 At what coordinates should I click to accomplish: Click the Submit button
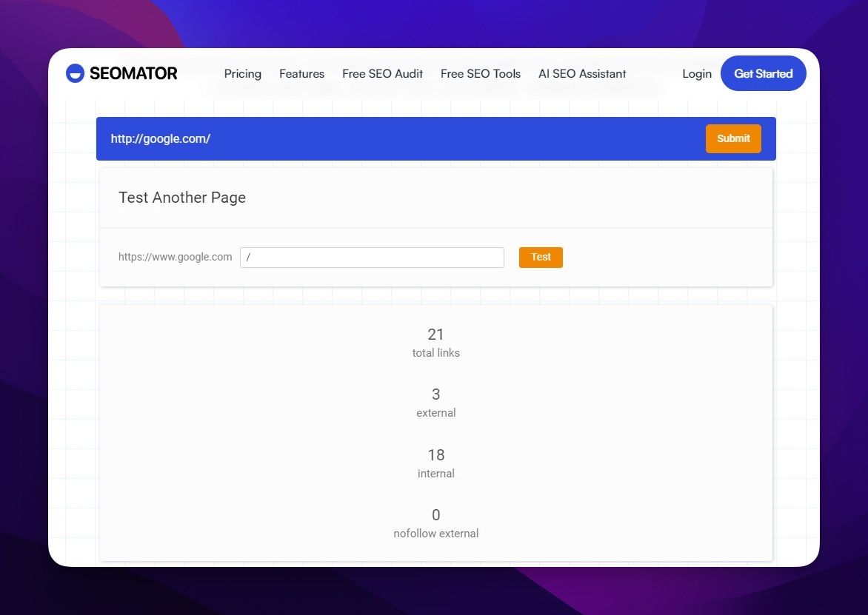(x=733, y=138)
